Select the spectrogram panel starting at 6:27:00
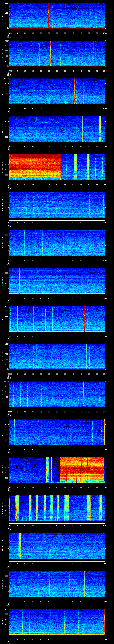The height and width of the screenshot is (644, 114). click(x=57, y=432)
